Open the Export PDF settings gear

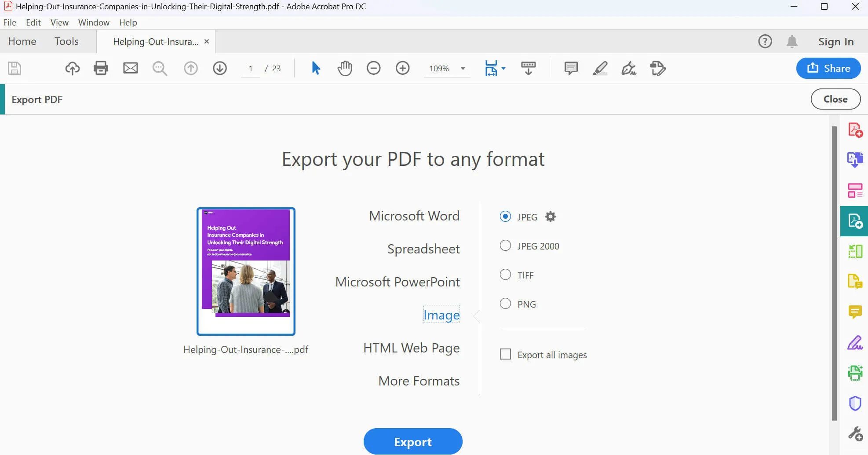tap(551, 216)
